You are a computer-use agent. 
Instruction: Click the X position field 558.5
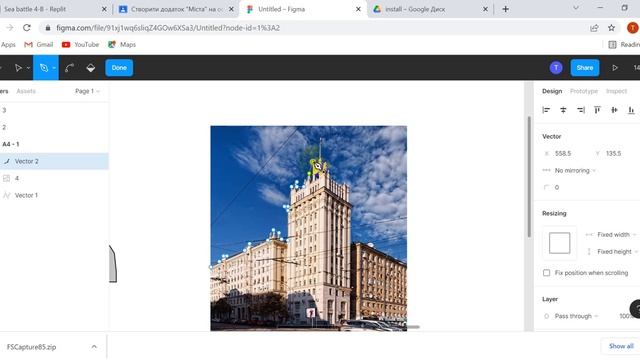click(x=563, y=153)
